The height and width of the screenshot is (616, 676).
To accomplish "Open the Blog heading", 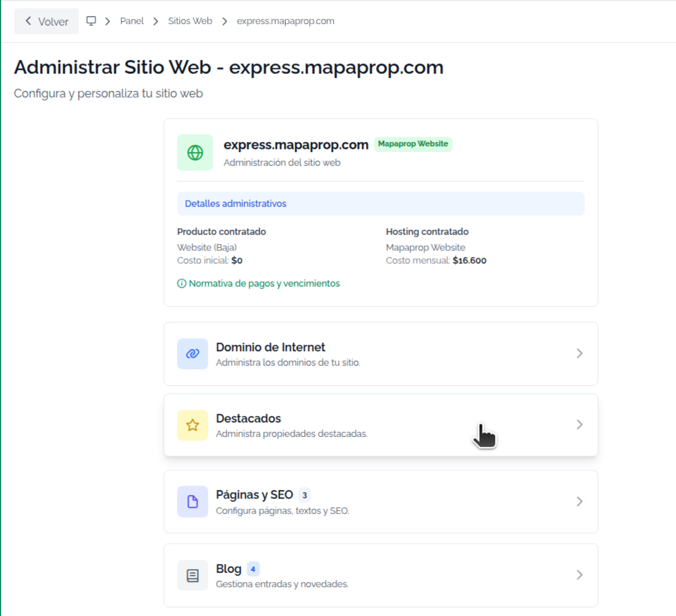I will coord(229,569).
